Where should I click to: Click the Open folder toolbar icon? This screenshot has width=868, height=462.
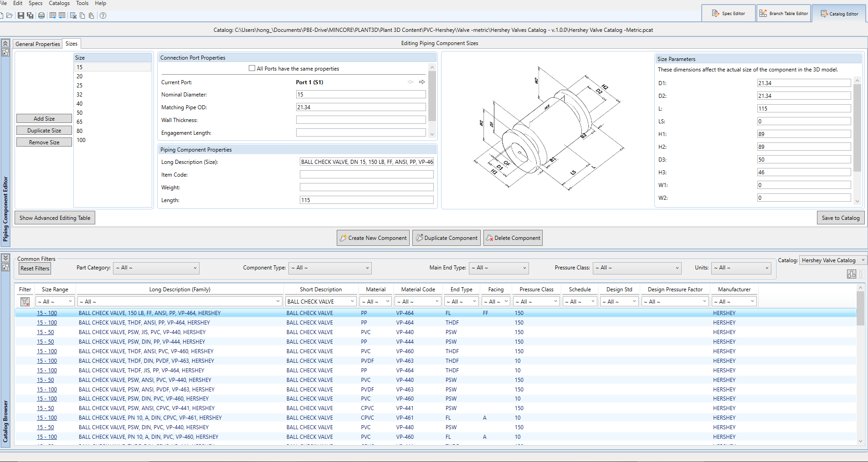[x=9, y=15]
